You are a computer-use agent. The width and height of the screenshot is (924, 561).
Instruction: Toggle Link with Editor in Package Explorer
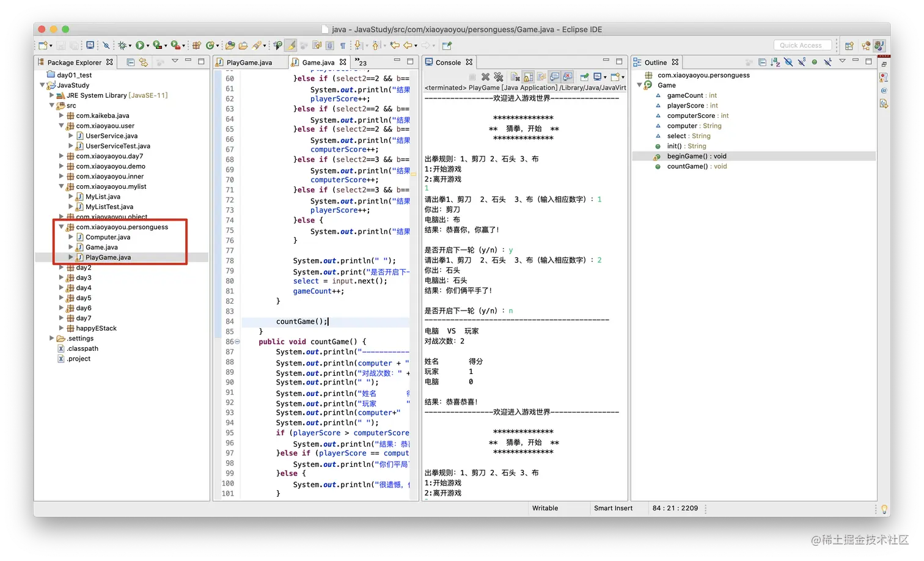pyautogui.click(x=143, y=62)
